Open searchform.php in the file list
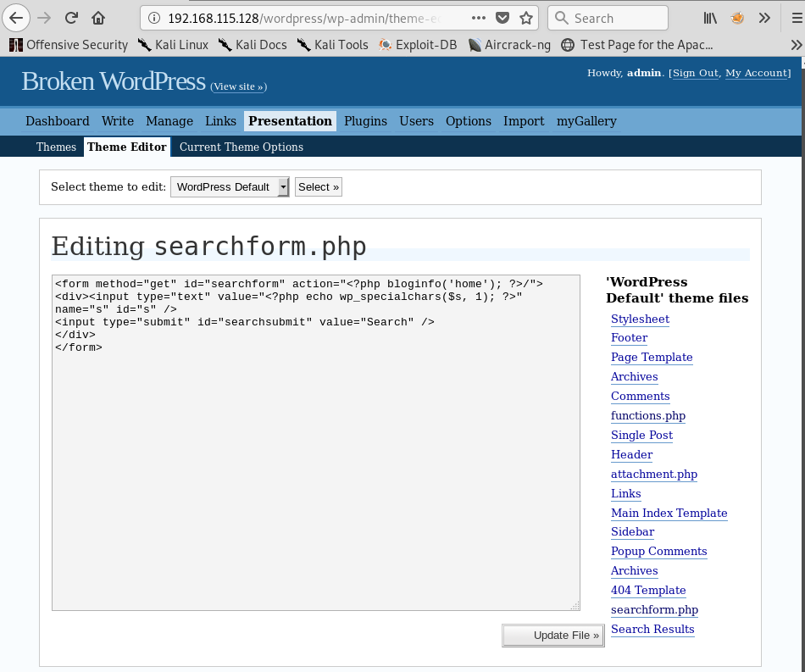The height and width of the screenshot is (672, 805). (654, 610)
